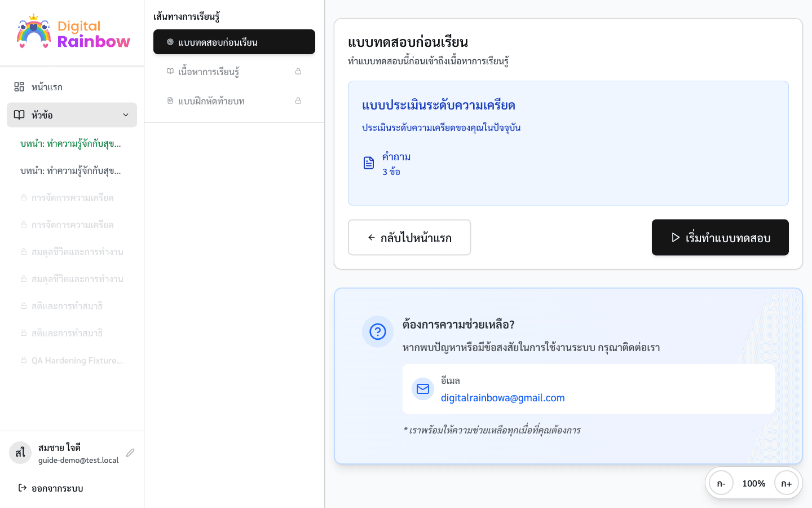Click lock icon beside second สมดุลชีวิตและการทำงาน
The width and height of the screenshot is (812, 508).
[24, 279]
